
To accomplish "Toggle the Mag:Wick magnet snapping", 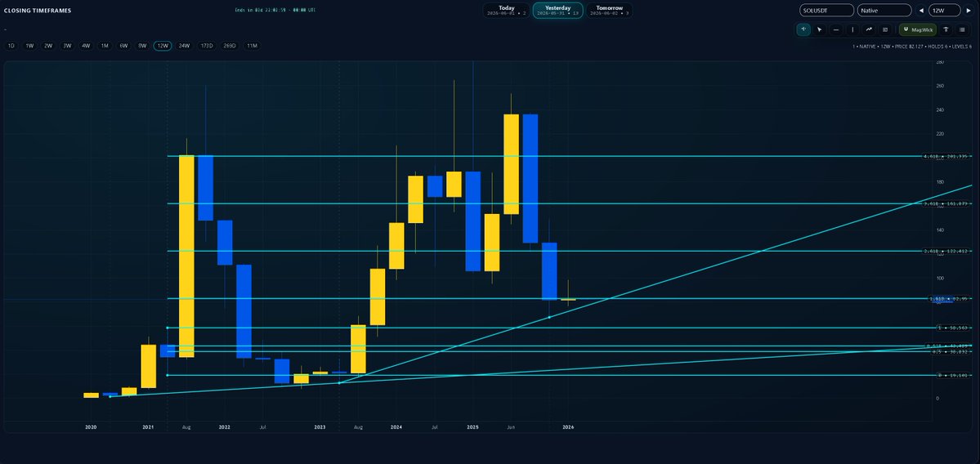I will [x=918, y=29].
